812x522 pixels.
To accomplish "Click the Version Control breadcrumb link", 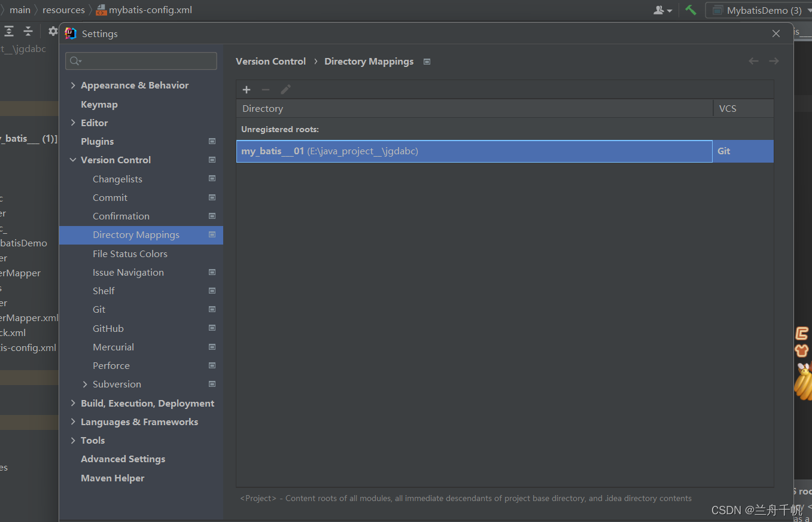I will [270, 61].
